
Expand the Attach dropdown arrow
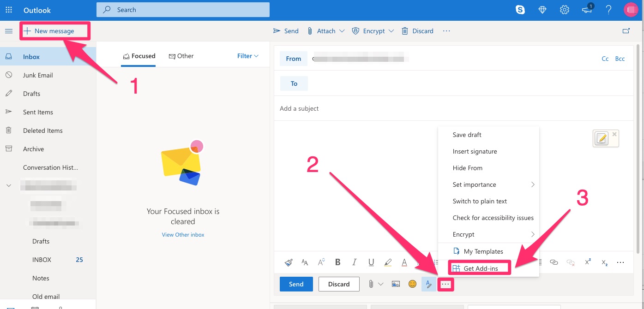(342, 31)
